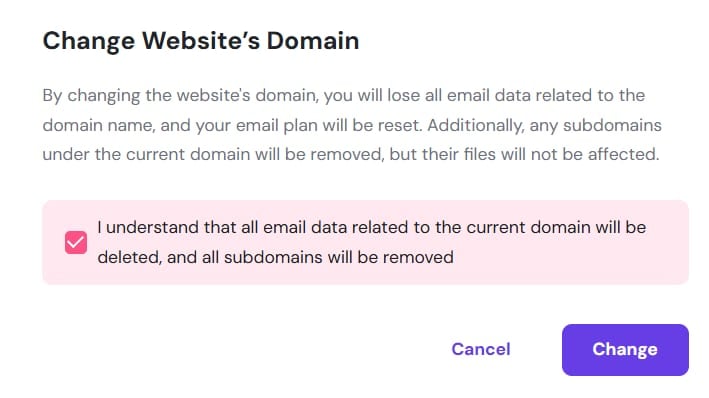The width and height of the screenshot is (709, 398).
Task: Click 'their files will not be affected' text
Action: [x=540, y=154]
